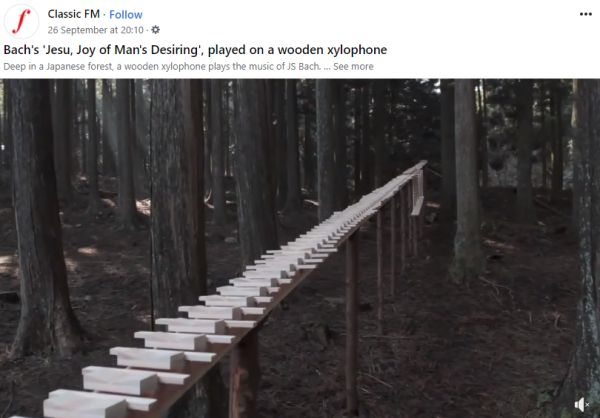600x418 pixels.
Task: Expand the description with See more
Action: point(353,67)
